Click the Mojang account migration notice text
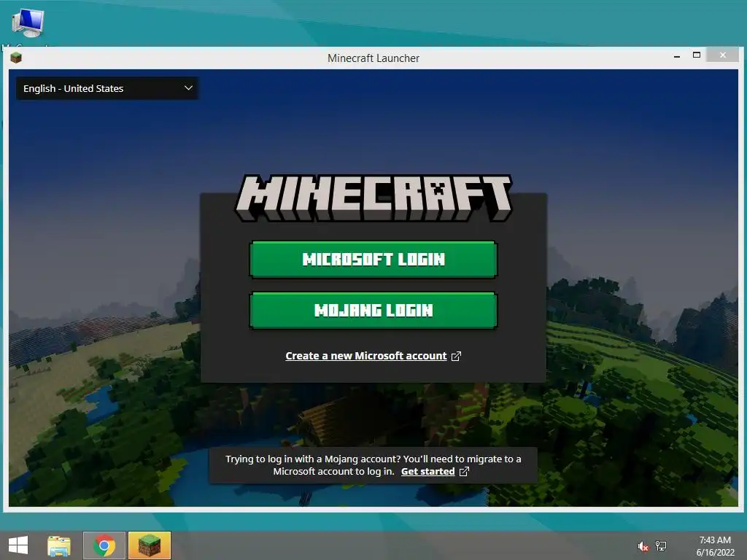Image resolution: width=747 pixels, height=560 pixels. pos(373,465)
